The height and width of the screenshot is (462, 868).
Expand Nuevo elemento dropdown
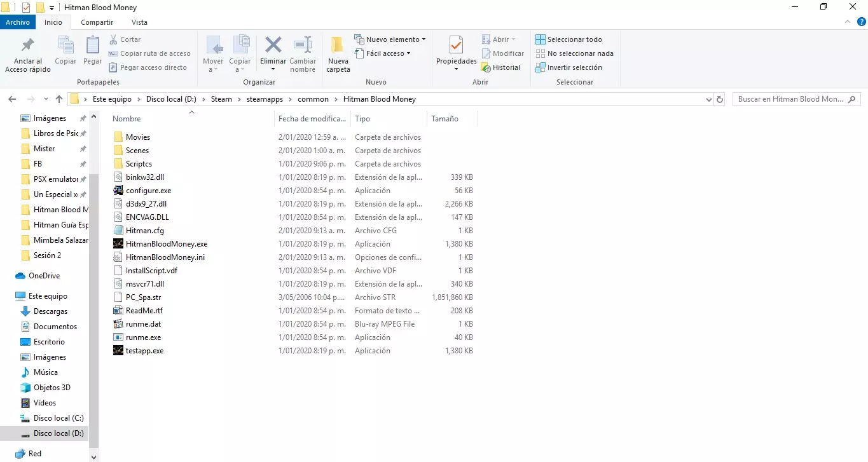click(390, 39)
